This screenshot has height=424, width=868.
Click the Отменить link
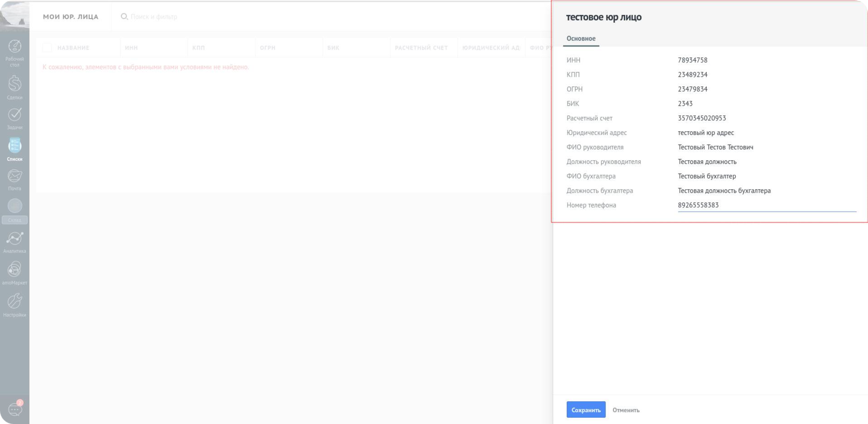click(626, 410)
